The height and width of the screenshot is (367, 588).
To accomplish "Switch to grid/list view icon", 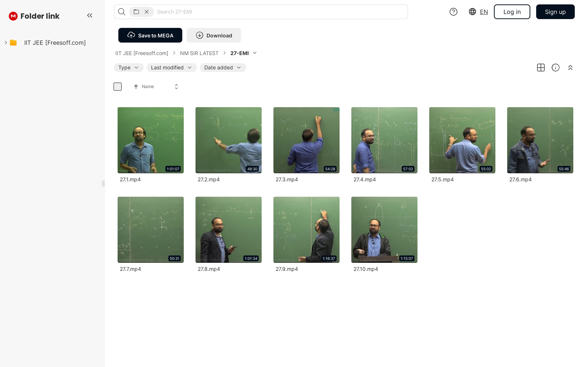I will click(x=541, y=68).
